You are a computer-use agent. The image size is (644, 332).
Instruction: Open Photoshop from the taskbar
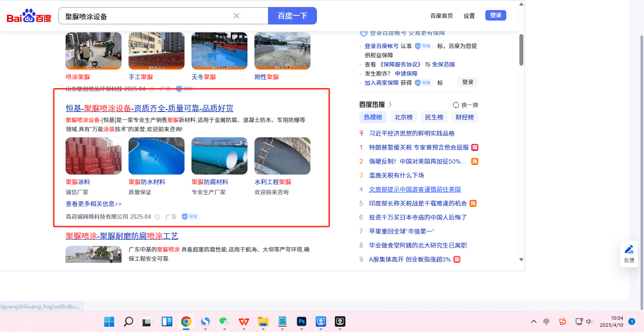point(301,322)
